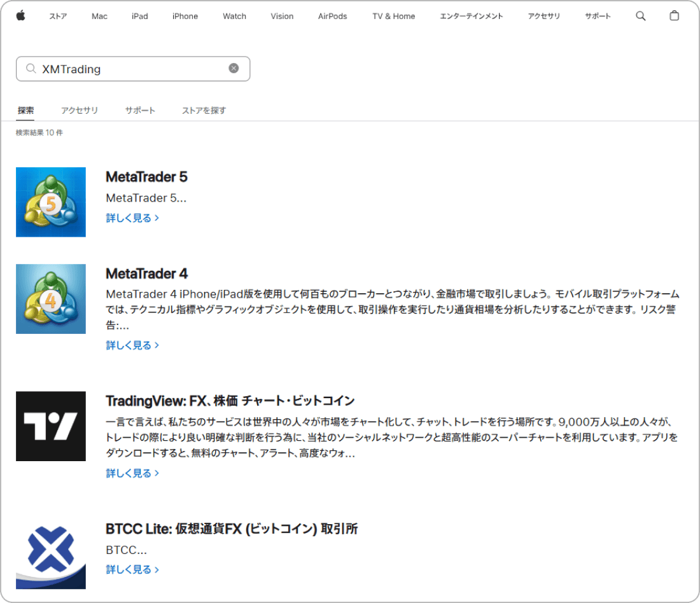Clear the XMTrading search field
The image size is (700, 603).
(234, 68)
